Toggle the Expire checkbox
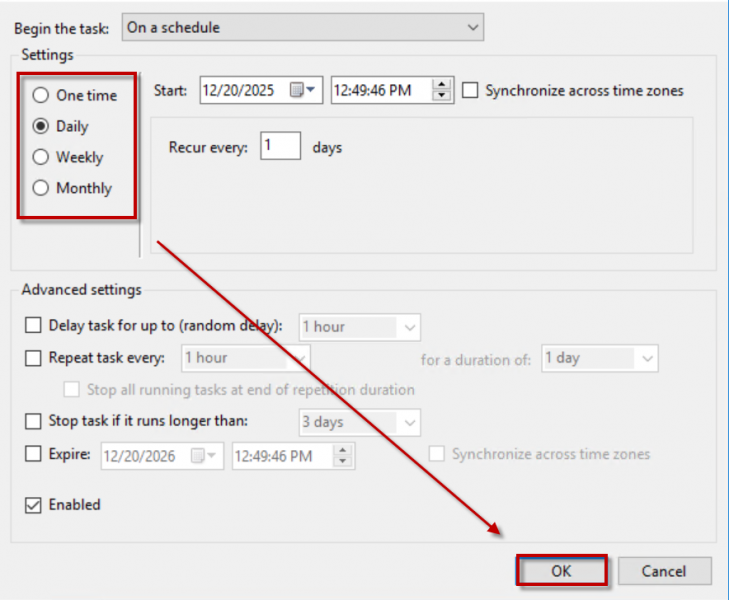 click(33, 455)
